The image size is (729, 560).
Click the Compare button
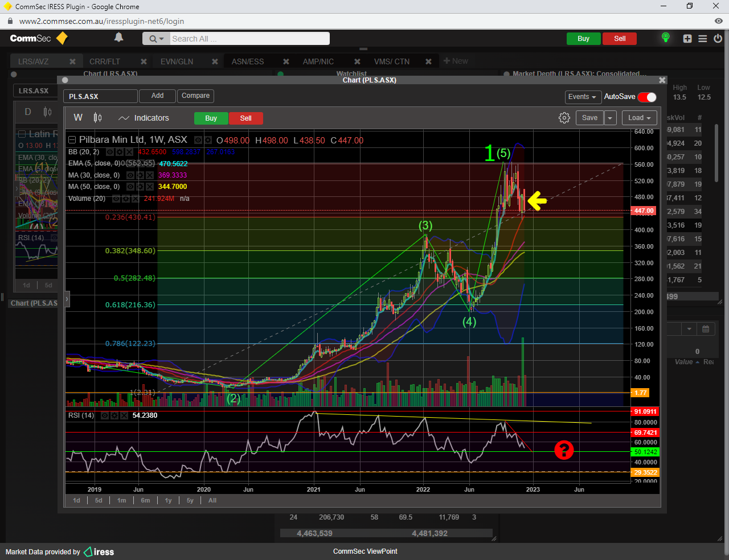195,96
